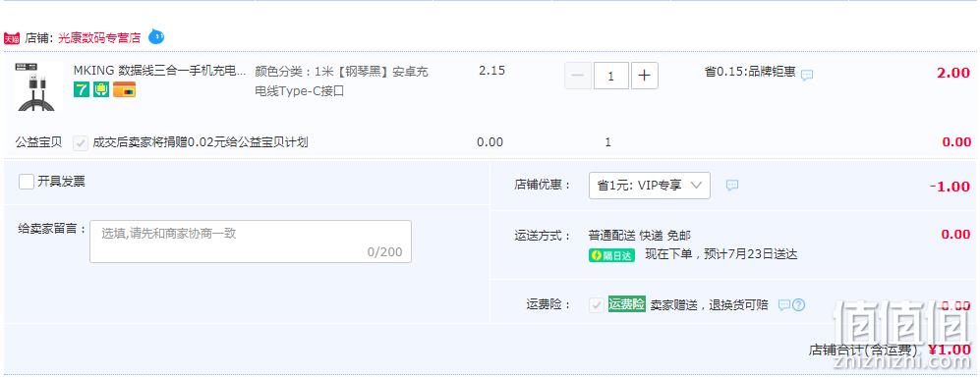
Task: Click the orange credit card payment badge
Action: pyautogui.click(x=125, y=90)
